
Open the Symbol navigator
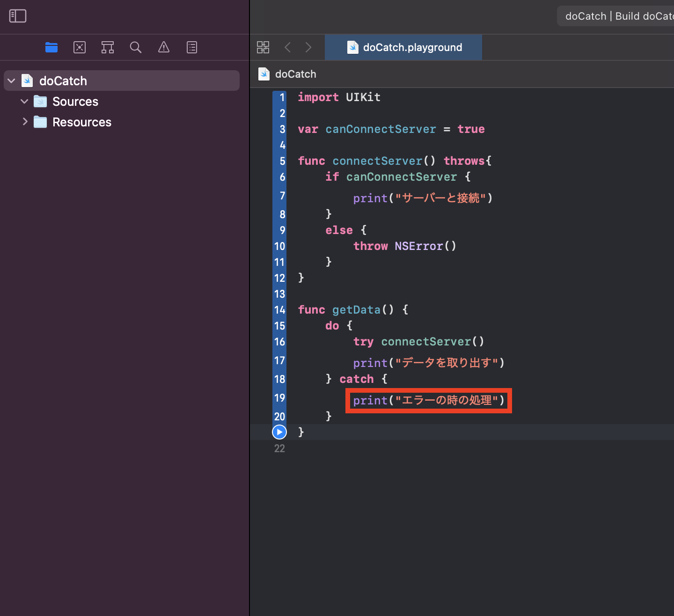tap(108, 47)
